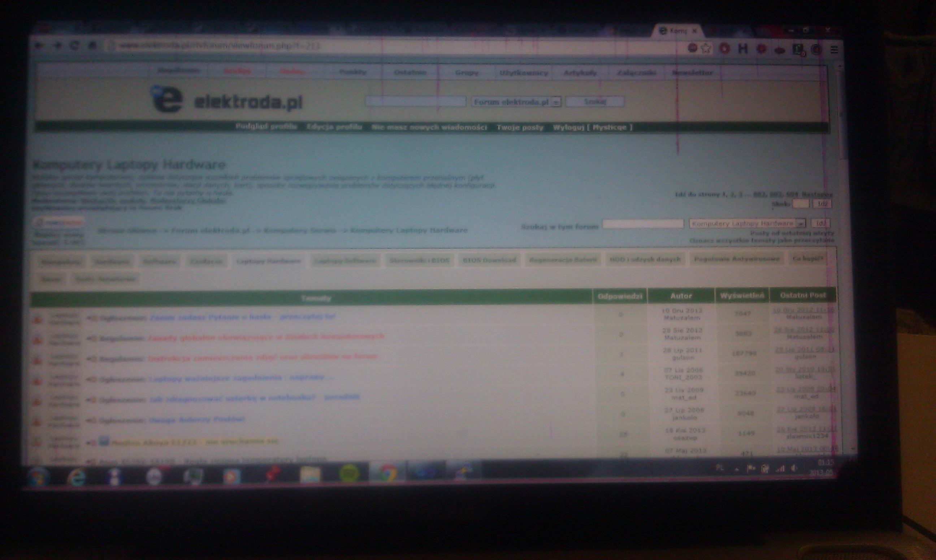The image size is (936, 560).
Task: Open the Chrome hamburger menu
Action: [x=835, y=50]
